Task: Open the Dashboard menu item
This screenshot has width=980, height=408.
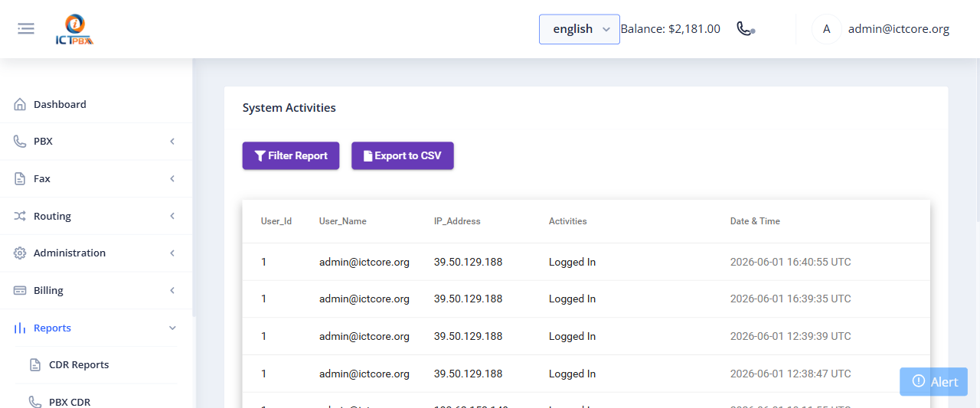Action: tap(96, 104)
